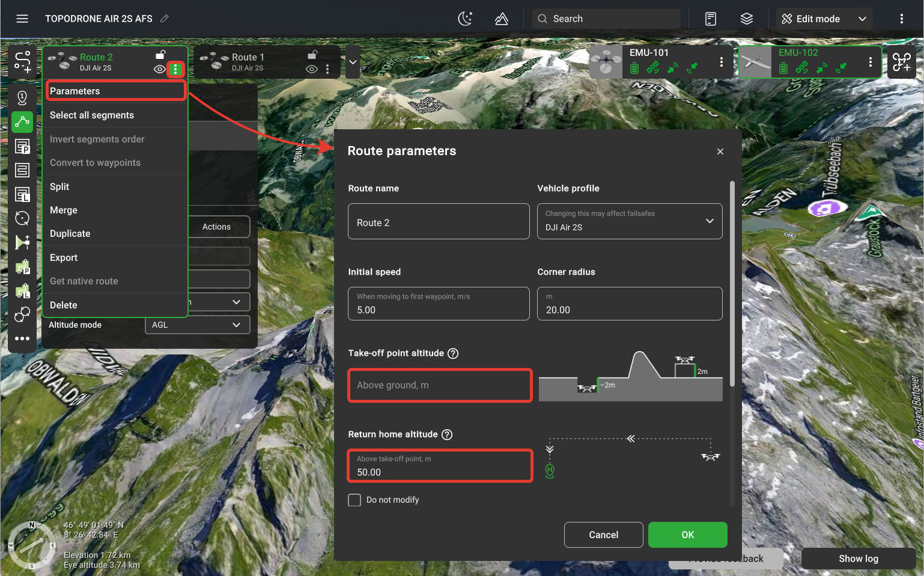Check the Do not modify checkbox
The height and width of the screenshot is (576, 924).
354,500
